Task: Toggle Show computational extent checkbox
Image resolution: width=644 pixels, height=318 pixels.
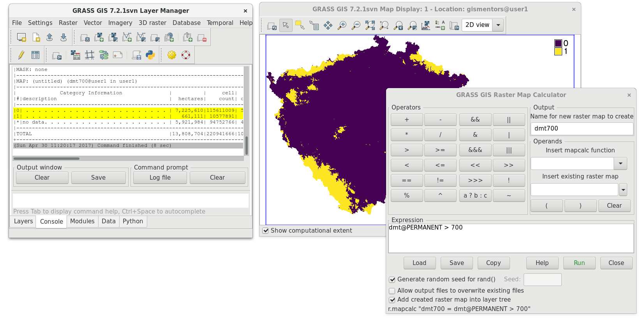Action: point(265,231)
